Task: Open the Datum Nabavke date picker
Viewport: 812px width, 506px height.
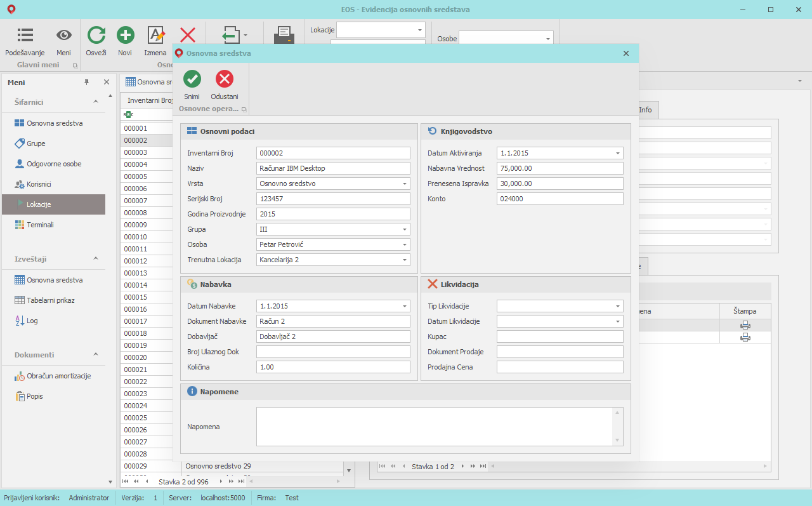Action: pos(405,306)
